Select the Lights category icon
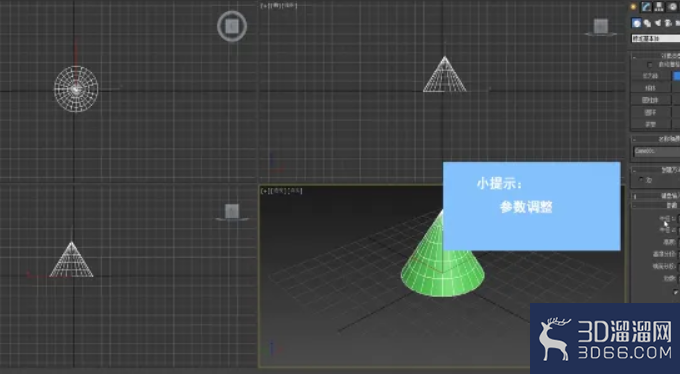This screenshot has height=374, width=680. point(658,23)
